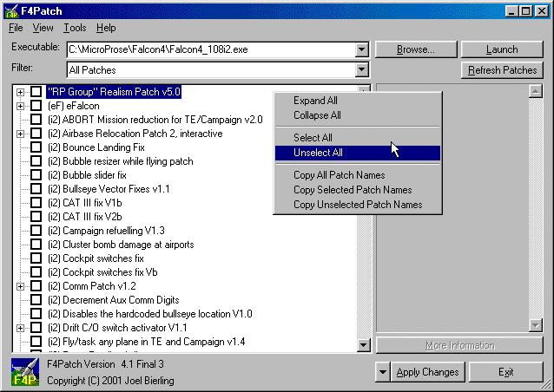This screenshot has height=392, width=554.
Task: Click the F4P logo in the status area
Action: (23, 372)
